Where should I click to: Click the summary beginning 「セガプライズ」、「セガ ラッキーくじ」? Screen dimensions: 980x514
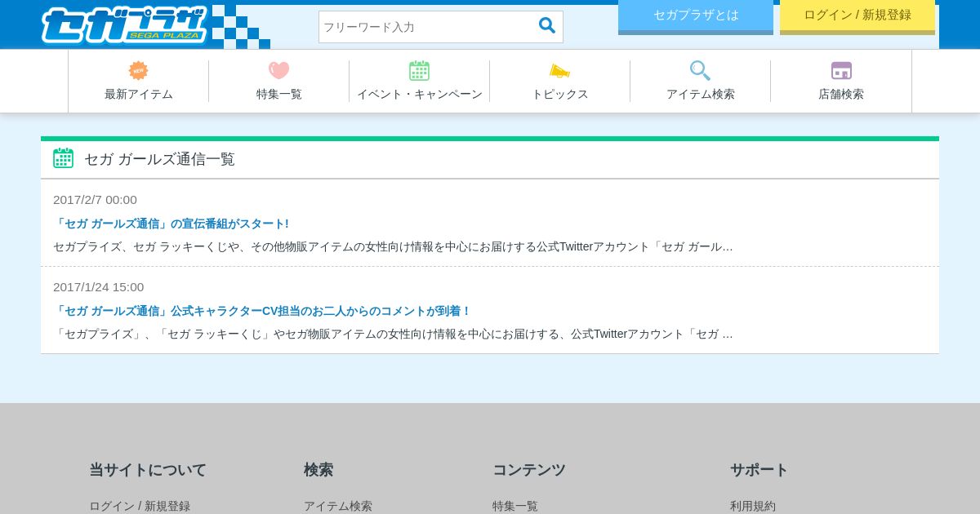[393, 334]
